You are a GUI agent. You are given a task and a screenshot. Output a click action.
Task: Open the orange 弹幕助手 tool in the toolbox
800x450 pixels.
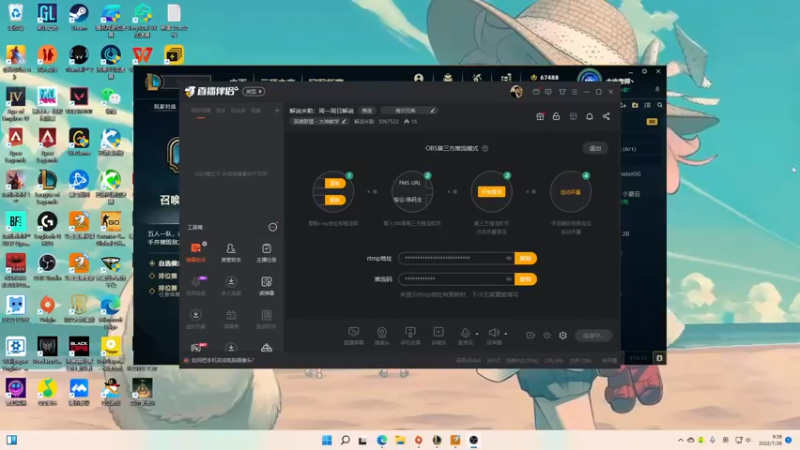pos(196,252)
